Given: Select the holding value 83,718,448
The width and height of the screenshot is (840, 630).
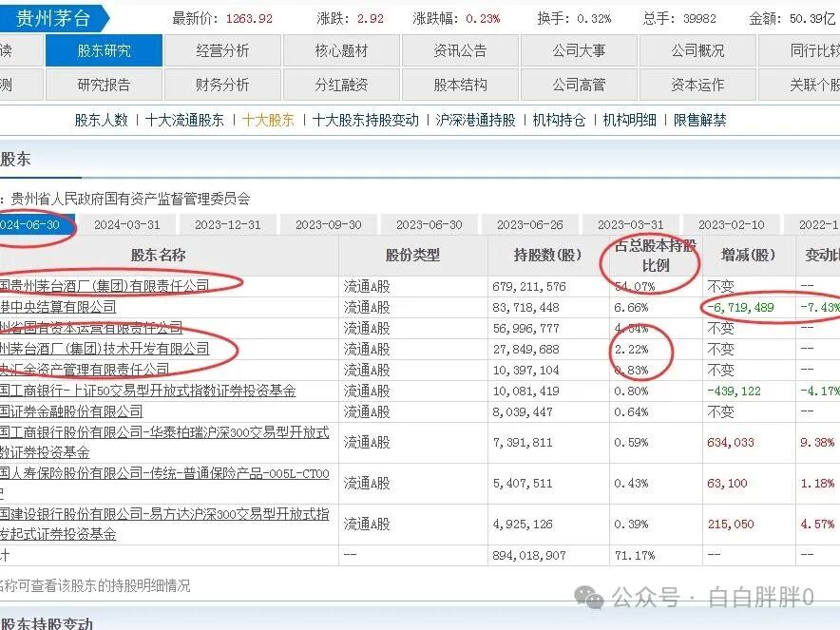Looking at the screenshot, I should 525,308.
